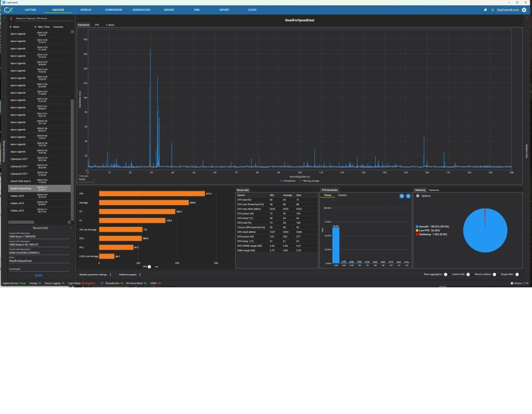Open the capture list three-dot menu
The image size is (532, 414).
tap(12, 19)
